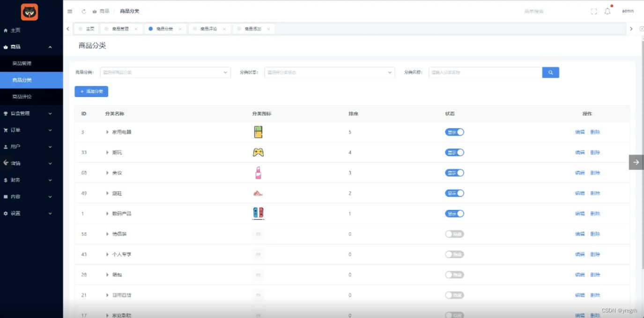Click the refresh icon in the top toolbar

coord(84,11)
